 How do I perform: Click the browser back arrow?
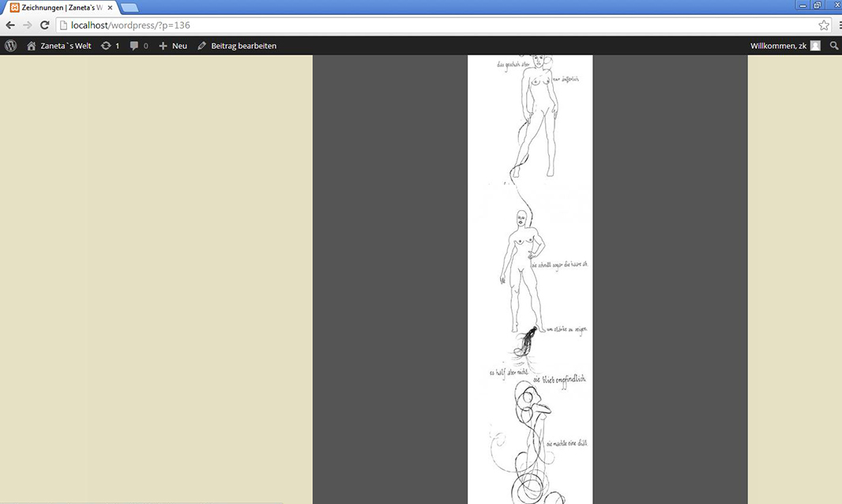tap(10, 25)
